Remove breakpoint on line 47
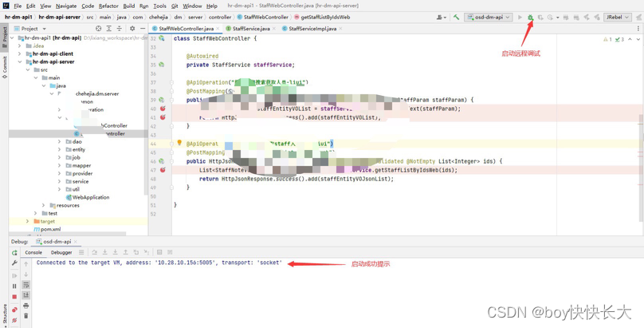The width and height of the screenshot is (644, 328). coord(163,170)
